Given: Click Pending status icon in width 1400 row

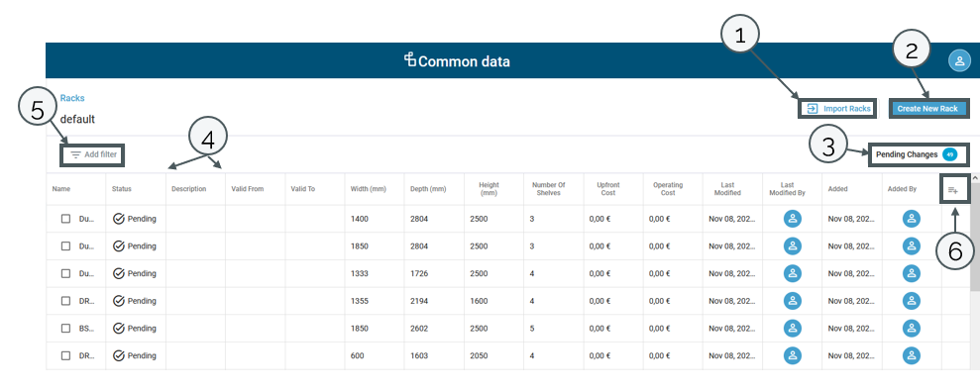Looking at the screenshot, I should pyautogui.click(x=119, y=219).
